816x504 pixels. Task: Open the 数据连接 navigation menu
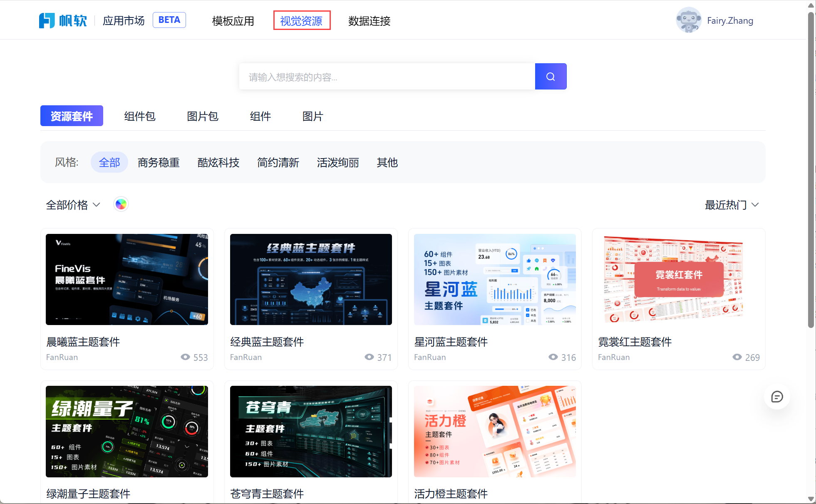point(369,21)
